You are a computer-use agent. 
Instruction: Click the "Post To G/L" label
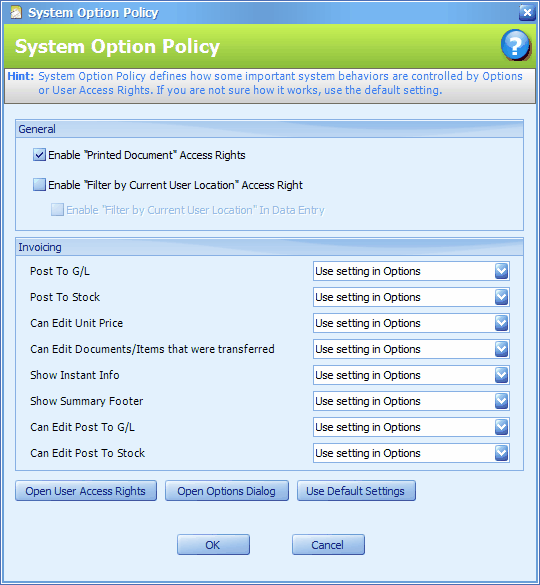[60, 271]
